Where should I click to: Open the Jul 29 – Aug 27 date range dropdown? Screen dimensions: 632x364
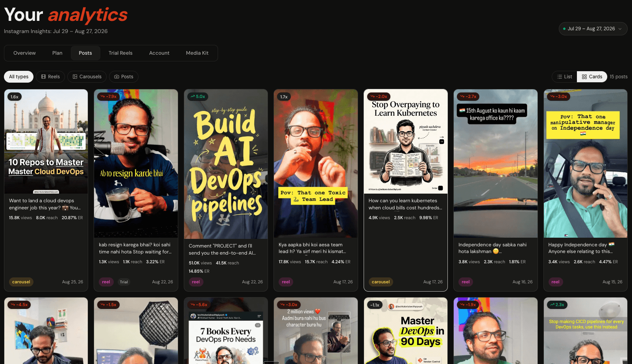(593, 29)
